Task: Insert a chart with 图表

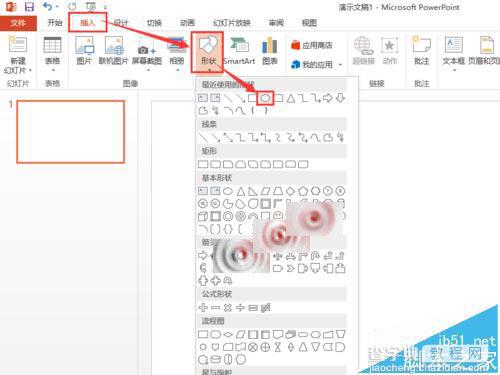Action: (270, 50)
